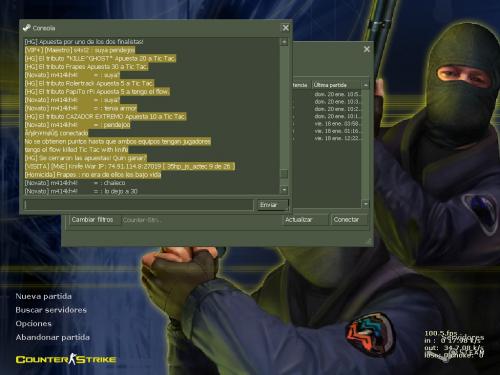The width and height of the screenshot is (500, 375).
Task: Click console line 'Se cerraron las apuestas'
Action: click(x=86, y=158)
